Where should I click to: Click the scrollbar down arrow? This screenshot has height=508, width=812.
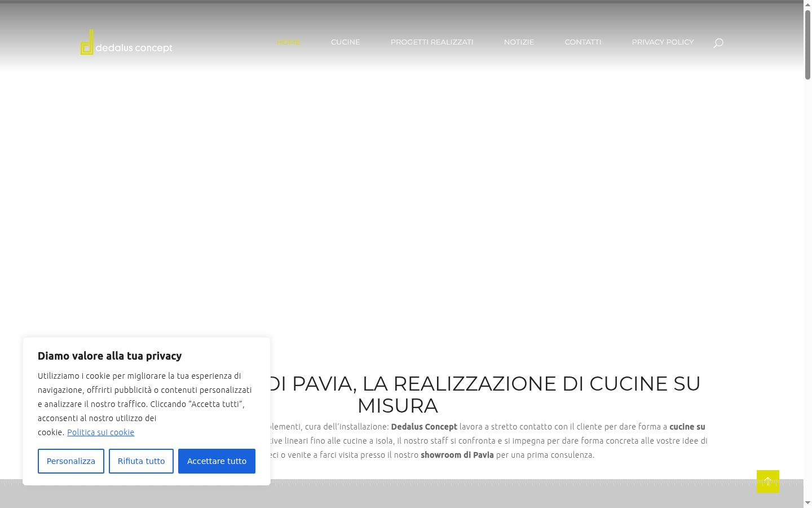point(807,503)
